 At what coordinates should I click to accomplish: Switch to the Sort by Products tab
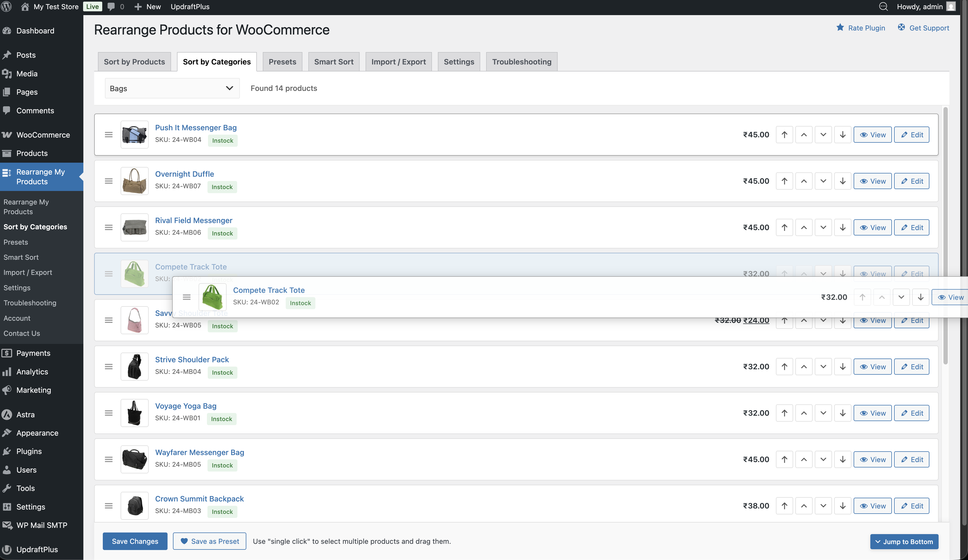point(134,62)
